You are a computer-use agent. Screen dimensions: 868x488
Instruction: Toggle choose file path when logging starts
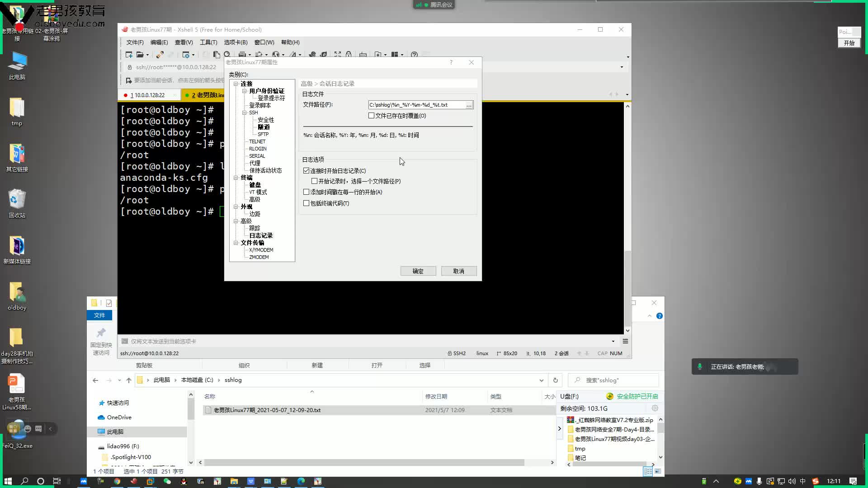pyautogui.click(x=314, y=181)
